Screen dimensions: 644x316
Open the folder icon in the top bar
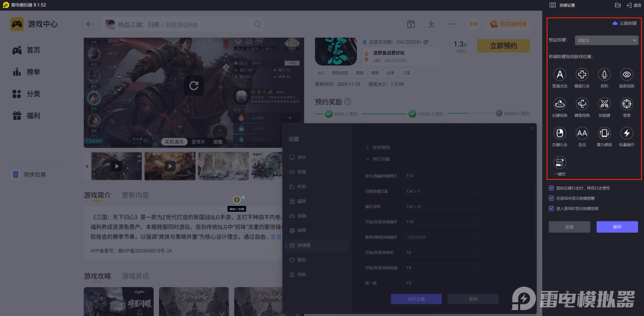pyautogui.click(x=618, y=5)
